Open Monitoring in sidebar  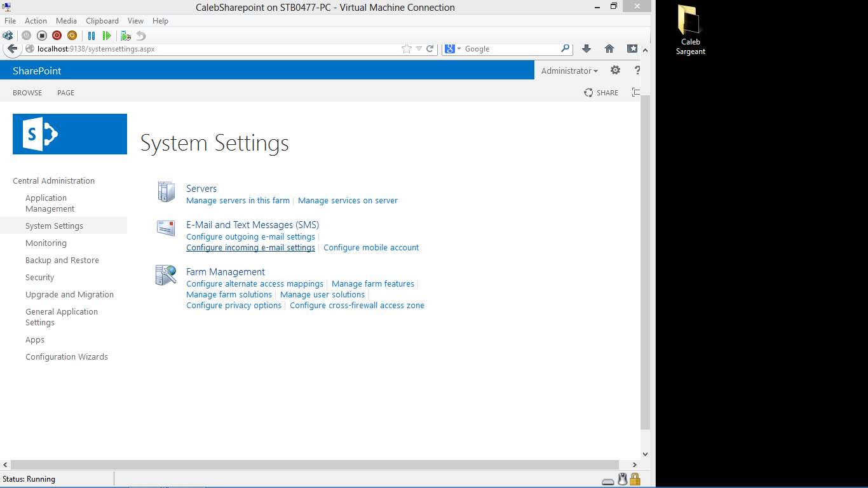tap(46, 243)
